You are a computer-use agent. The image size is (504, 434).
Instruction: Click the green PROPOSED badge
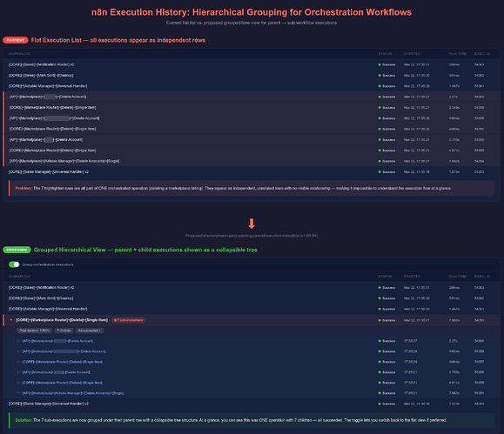pos(17,250)
